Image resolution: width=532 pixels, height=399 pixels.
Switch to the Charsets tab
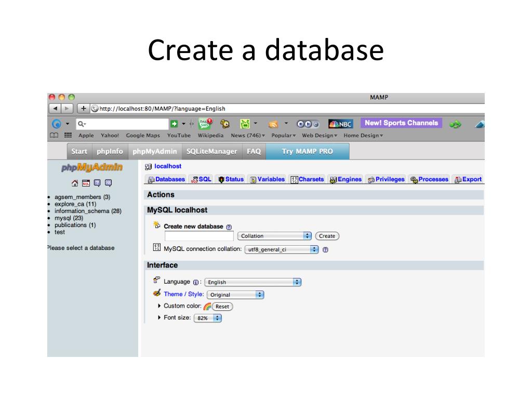click(x=308, y=179)
